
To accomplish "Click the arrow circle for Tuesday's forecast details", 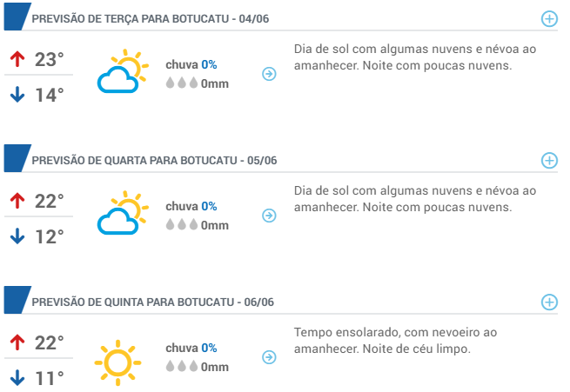I will coord(269,74).
